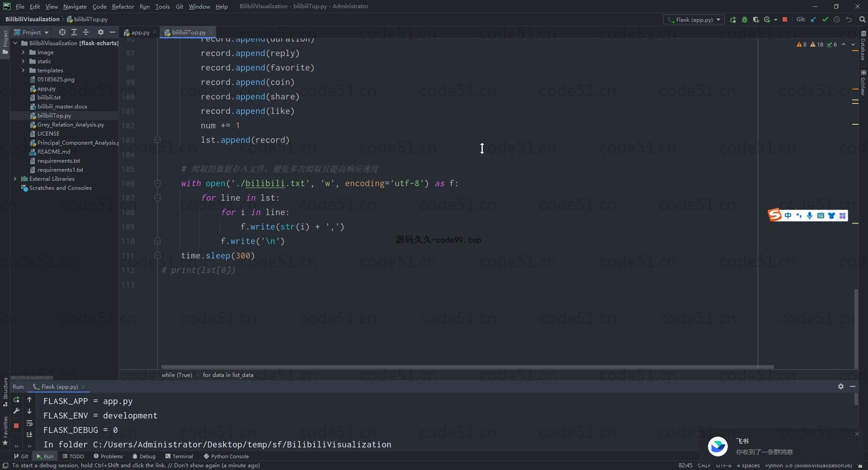Show Git history clock icon
This screenshot has width=868, height=470.
837,19
